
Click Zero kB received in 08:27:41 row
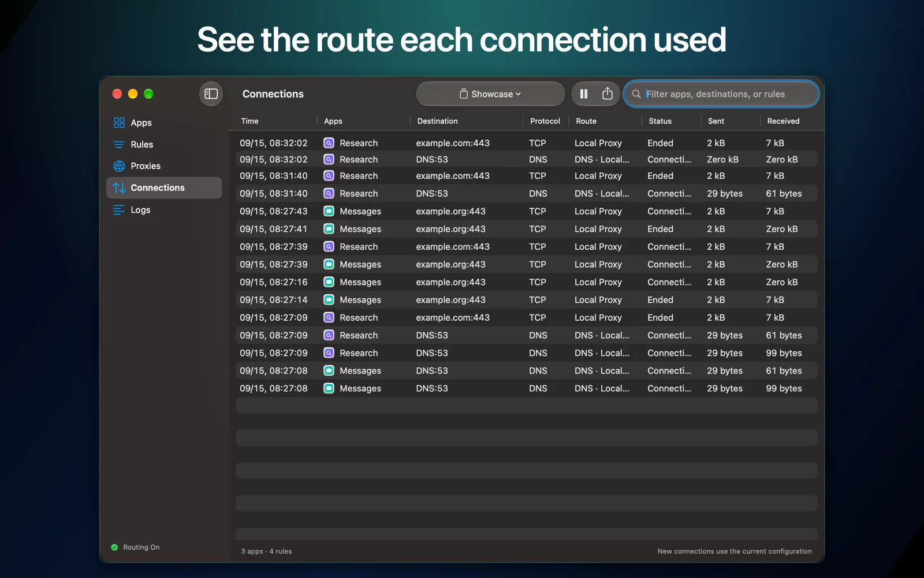[782, 229]
